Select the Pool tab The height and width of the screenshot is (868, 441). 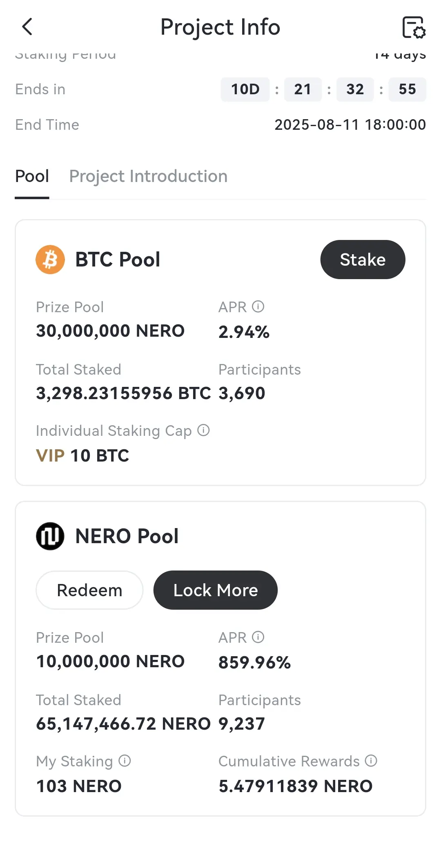tap(32, 176)
